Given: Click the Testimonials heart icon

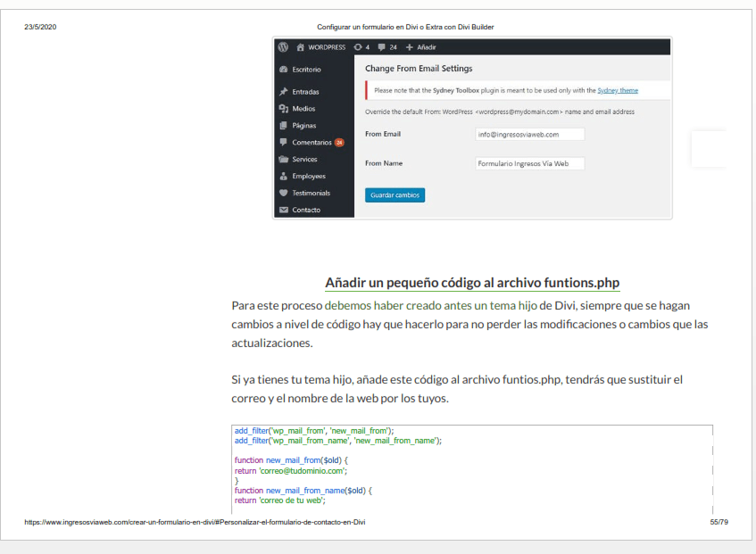Looking at the screenshot, I should (284, 193).
